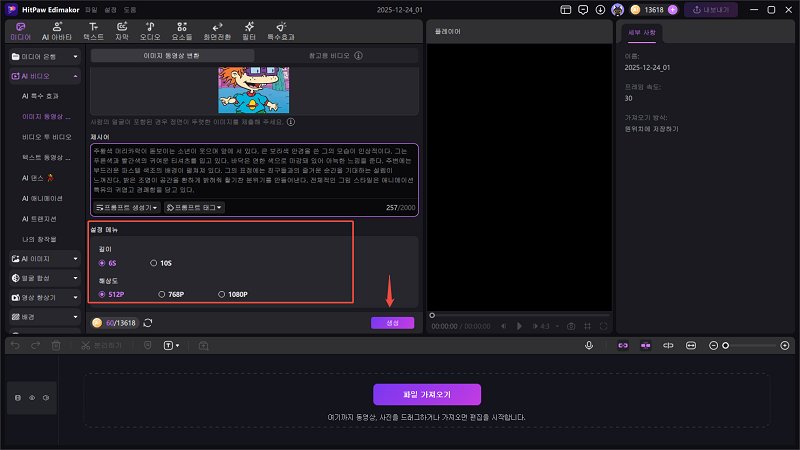The image size is (800, 450).
Task: Click the microphone voiceover record icon
Action: point(589,345)
